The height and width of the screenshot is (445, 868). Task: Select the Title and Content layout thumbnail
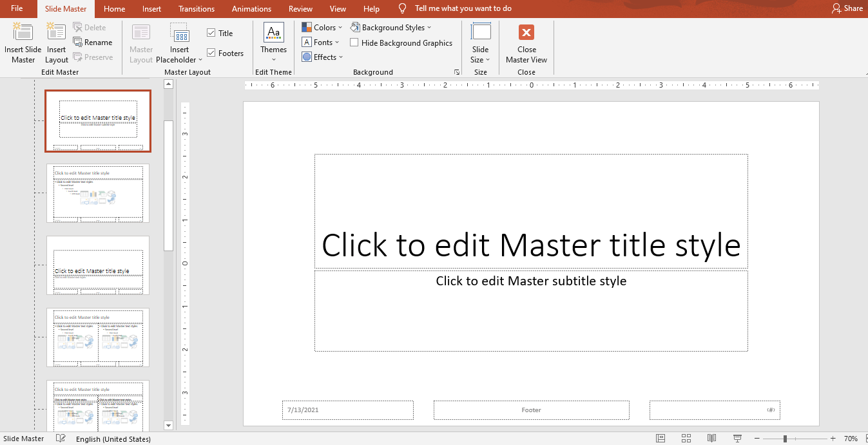(98, 193)
